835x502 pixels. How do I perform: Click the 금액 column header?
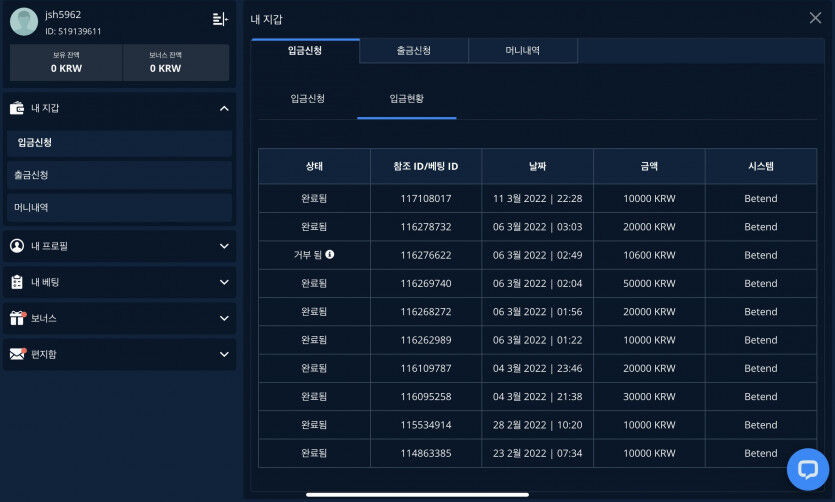point(650,166)
